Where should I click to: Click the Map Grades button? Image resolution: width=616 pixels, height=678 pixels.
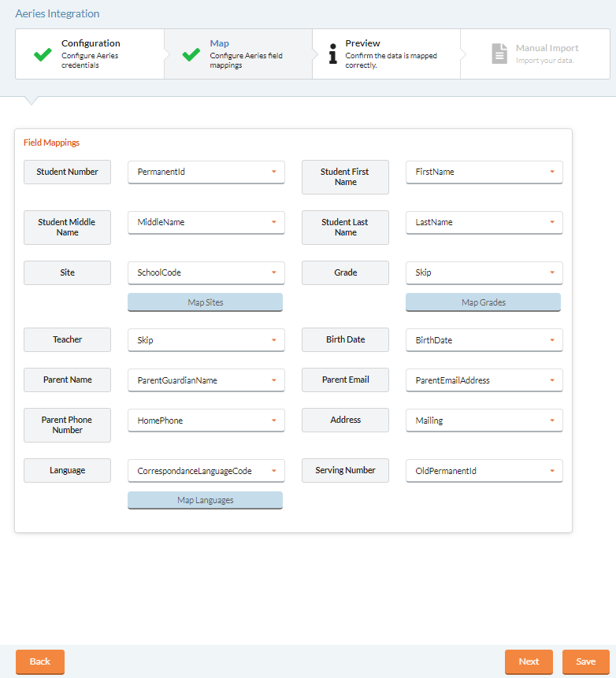(x=483, y=302)
